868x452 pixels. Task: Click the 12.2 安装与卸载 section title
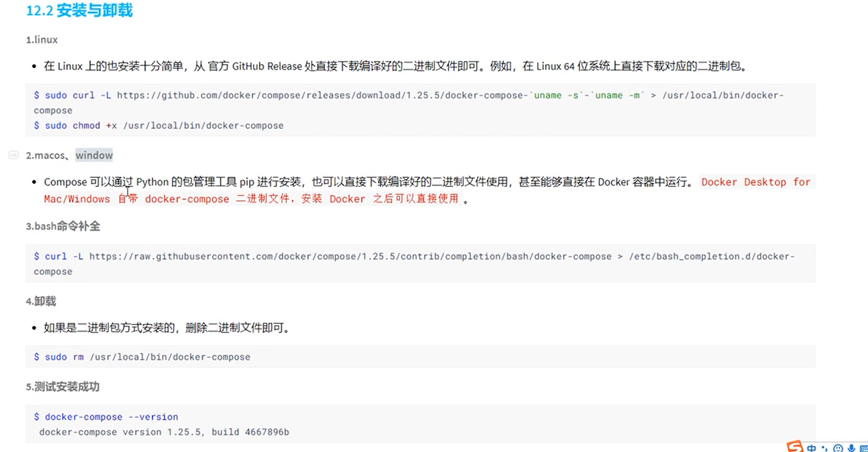tap(79, 11)
